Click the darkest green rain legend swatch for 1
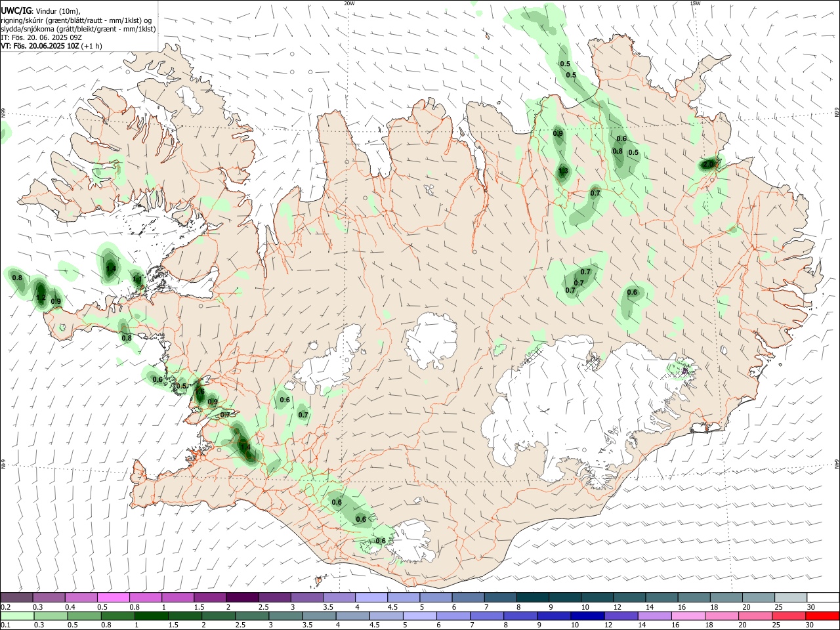This screenshot has height=630, width=840. click(152, 616)
